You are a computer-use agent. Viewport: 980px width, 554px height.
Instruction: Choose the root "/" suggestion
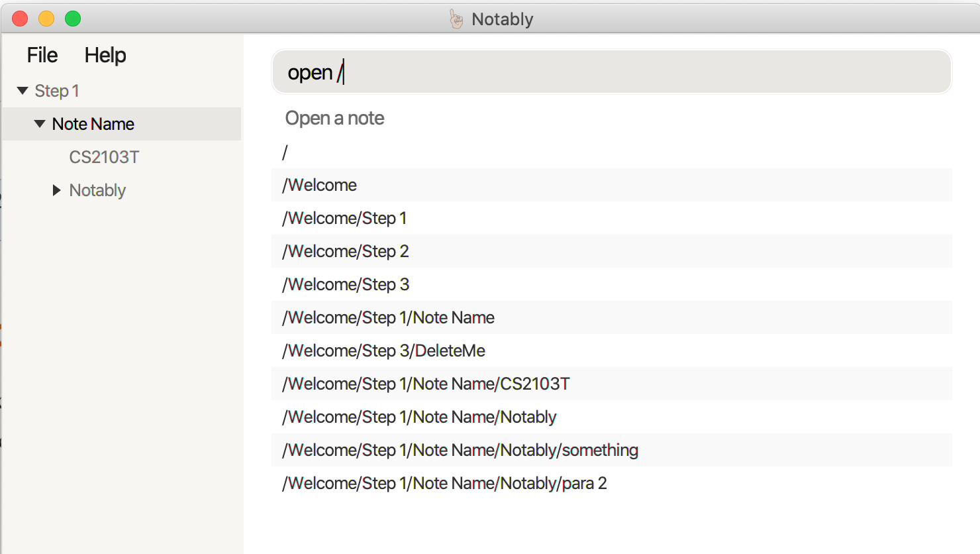point(612,152)
